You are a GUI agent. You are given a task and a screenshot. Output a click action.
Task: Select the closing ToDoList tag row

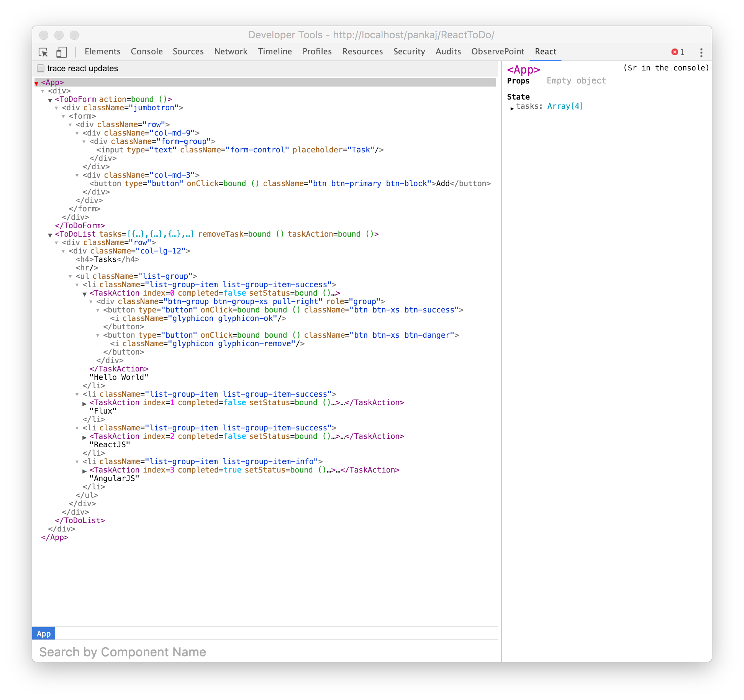pos(80,520)
